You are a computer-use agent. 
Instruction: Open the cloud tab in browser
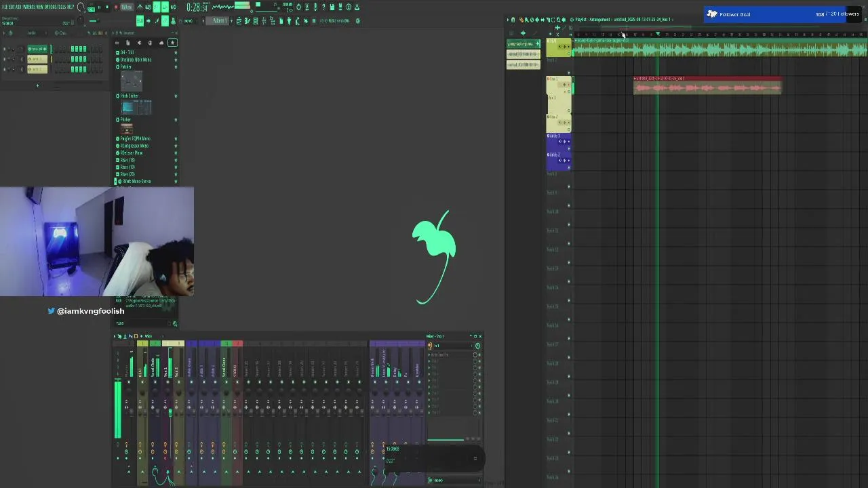[161, 43]
